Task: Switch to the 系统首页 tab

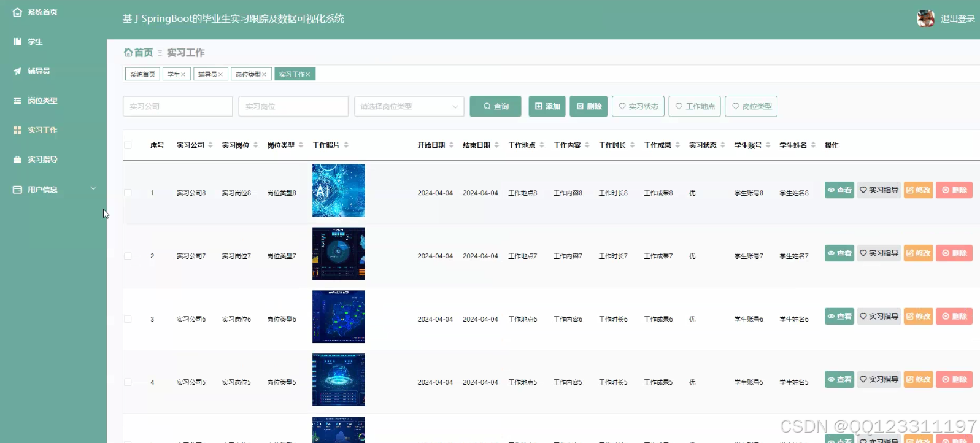Action: [x=142, y=74]
